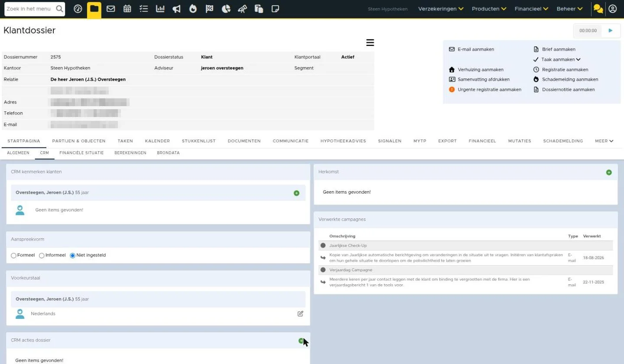Start the time registration timer
Viewport: 624px width, 364px height.
click(611, 31)
